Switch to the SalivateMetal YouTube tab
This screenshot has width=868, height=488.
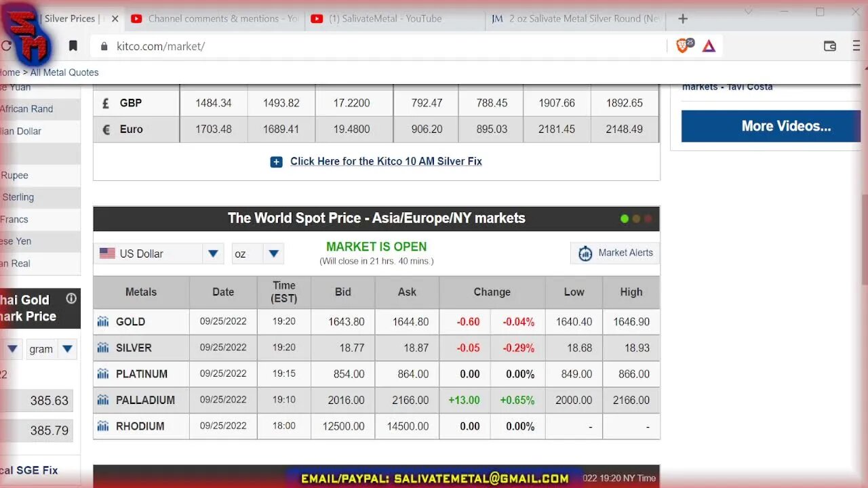tap(395, 19)
